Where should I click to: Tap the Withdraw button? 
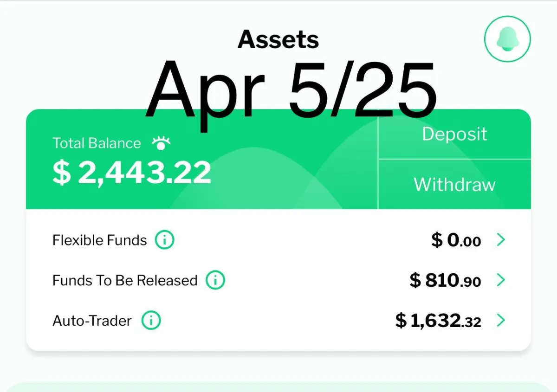click(454, 185)
